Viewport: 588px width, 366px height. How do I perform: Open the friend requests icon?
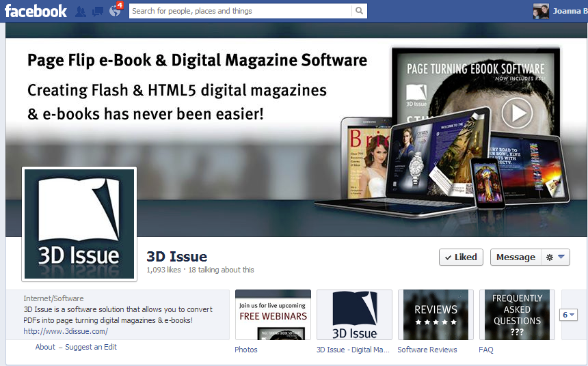click(x=80, y=12)
